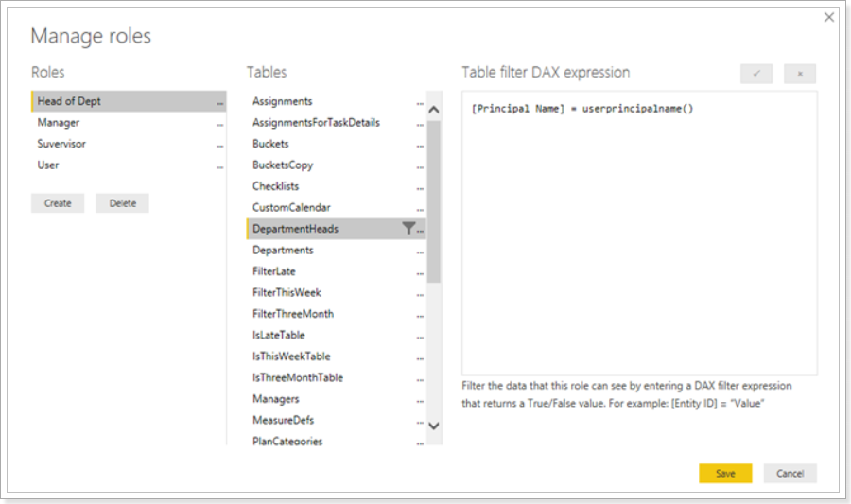Image resolution: width=851 pixels, height=504 pixels.
Task: Confirm DAX expression with checkmark icon
Action: click(756, 74)
